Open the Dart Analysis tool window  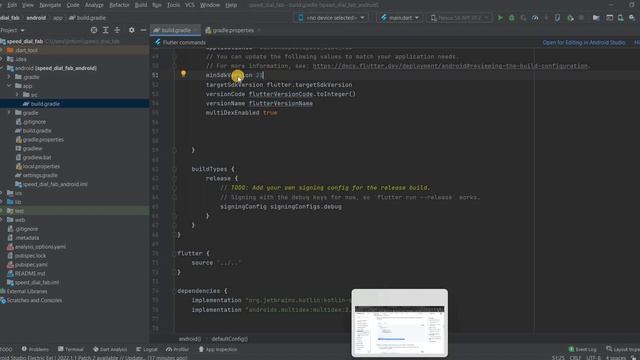coord(110,349)
